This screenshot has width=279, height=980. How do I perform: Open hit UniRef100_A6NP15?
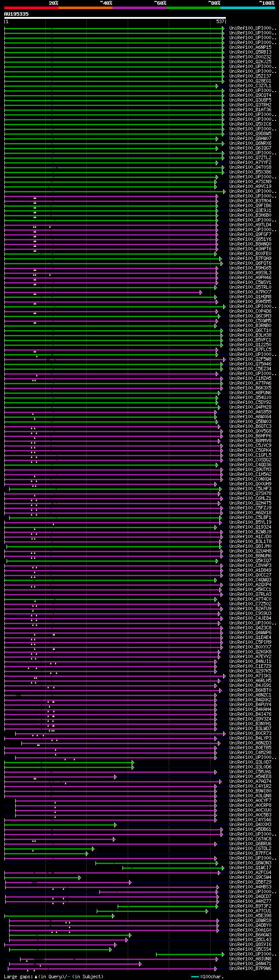point(250,48)
